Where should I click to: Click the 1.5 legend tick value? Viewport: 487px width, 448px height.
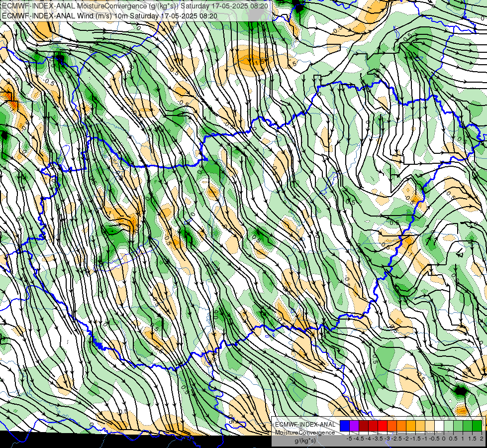pyautogui.click(x=472, y=439)
